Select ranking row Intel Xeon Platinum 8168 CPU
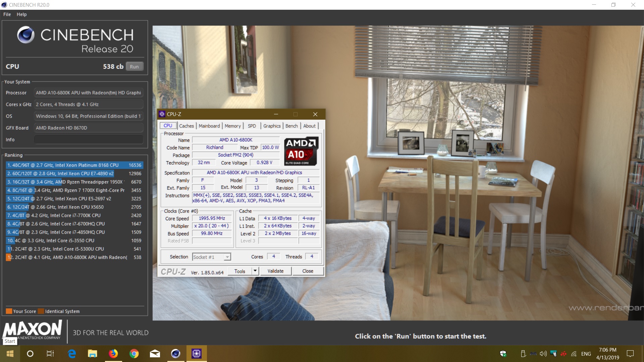 (74, 165)
